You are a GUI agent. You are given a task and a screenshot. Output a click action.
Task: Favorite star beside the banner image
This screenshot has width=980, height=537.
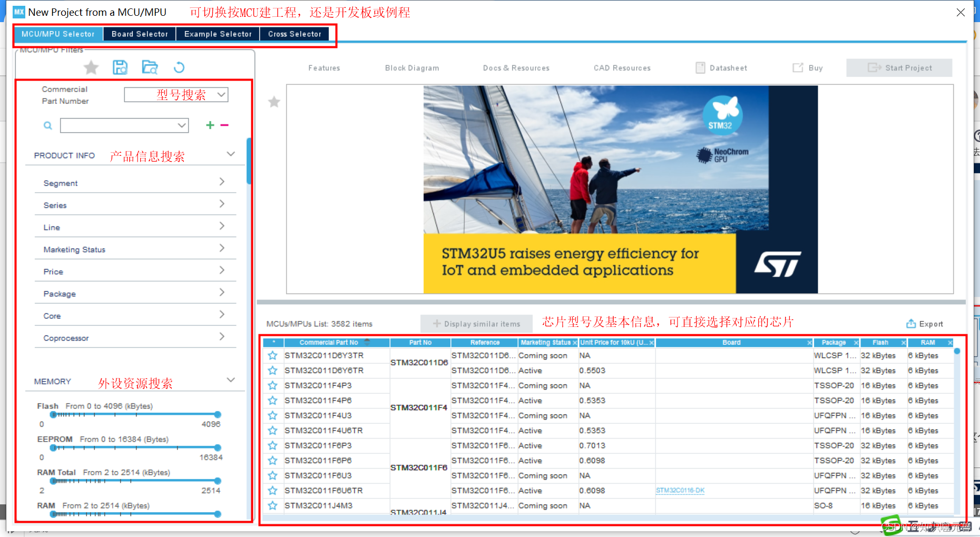coord(274,102)
